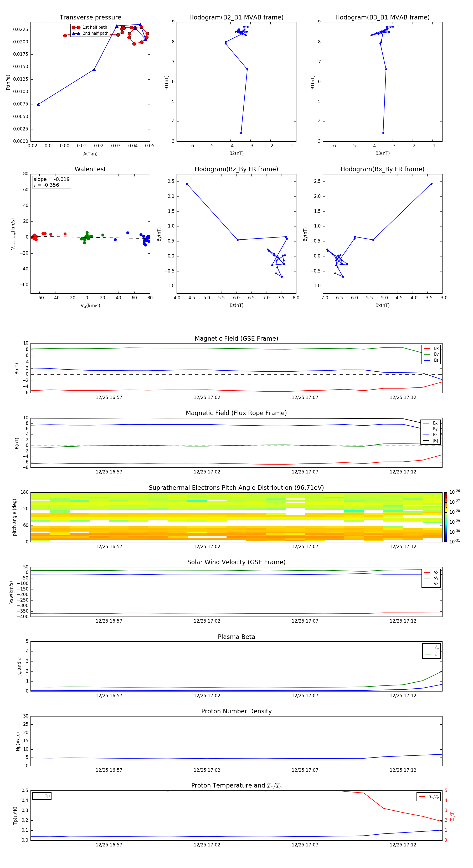Click "12/25 17:02" tick in Proton Number Density panel
This screenshot has height=868, width=473.
[207, 770]
